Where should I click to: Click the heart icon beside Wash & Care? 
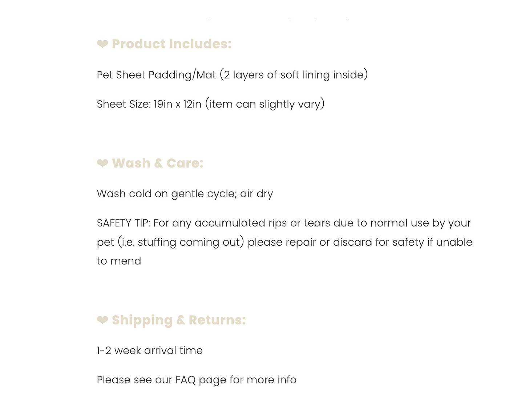tap(102, 163)
